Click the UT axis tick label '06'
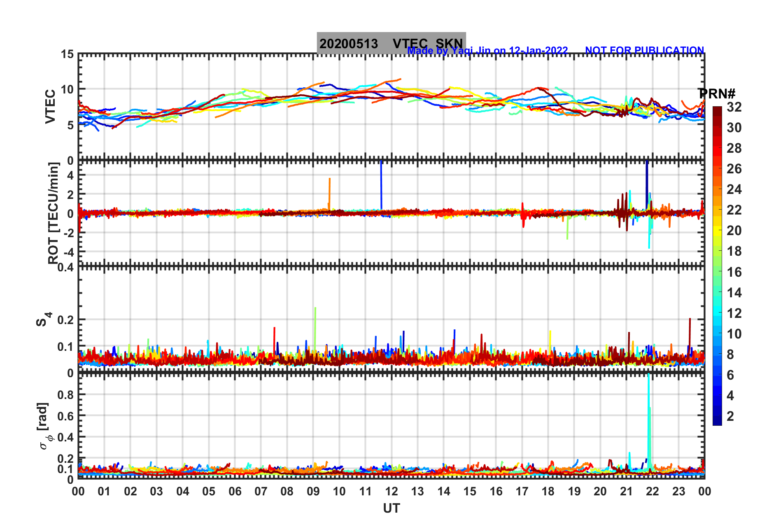783x532 pixels. pos(235,491)
